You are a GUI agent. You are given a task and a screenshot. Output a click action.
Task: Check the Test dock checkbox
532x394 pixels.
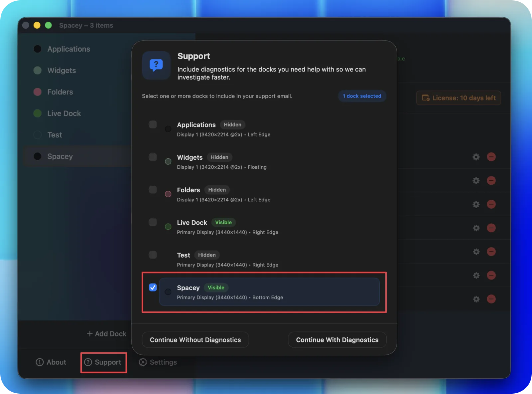coord(153,255)
